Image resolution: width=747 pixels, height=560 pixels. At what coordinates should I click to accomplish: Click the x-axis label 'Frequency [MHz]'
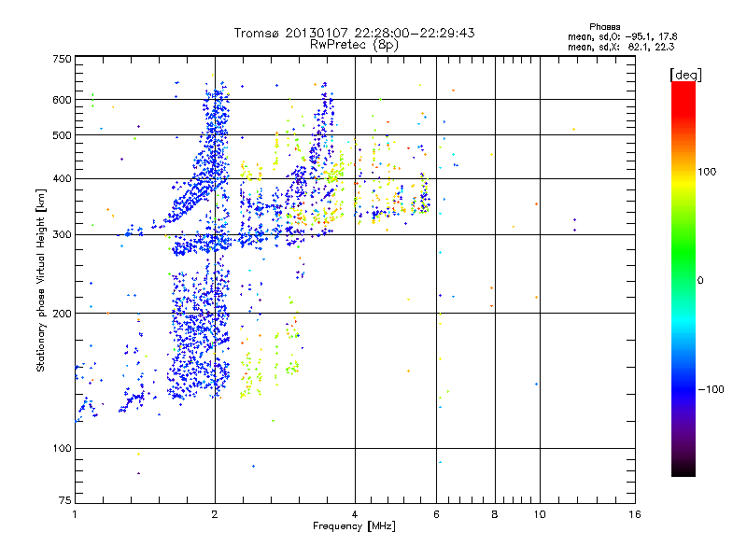(x=354, y=526)
